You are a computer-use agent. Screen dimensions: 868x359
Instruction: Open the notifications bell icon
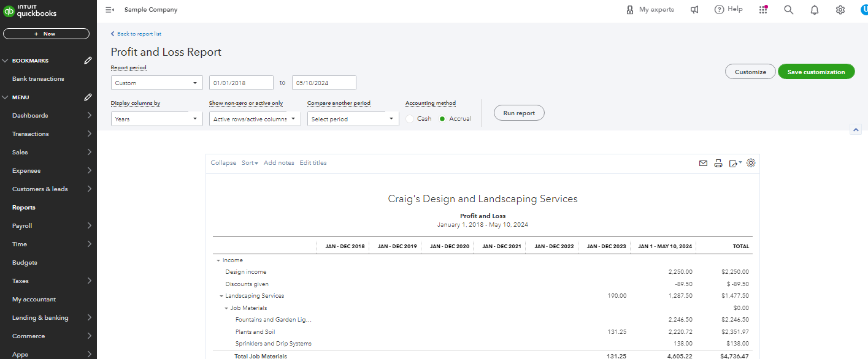coord(815,10)
